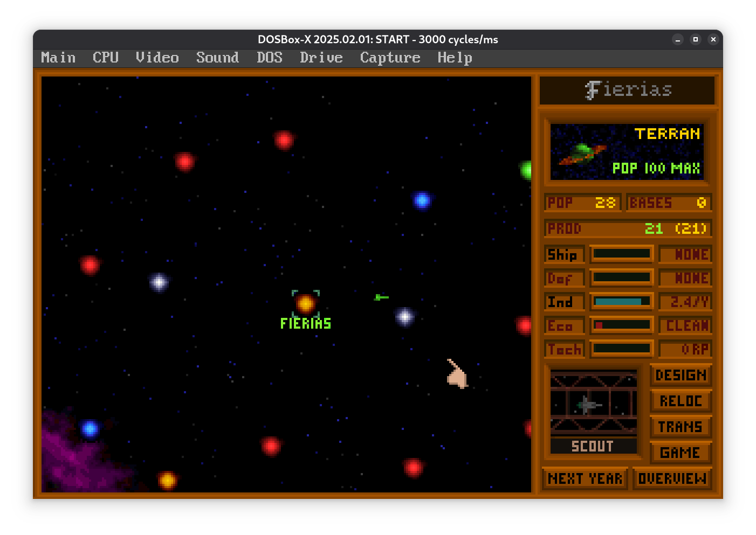Click the green scout fleet icon on map
Screen dimensions: 756x535
(381, 297)
